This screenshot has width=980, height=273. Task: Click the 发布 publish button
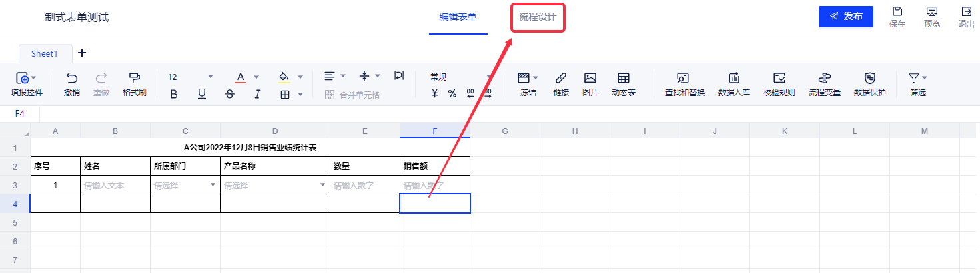tap(845, 17)
